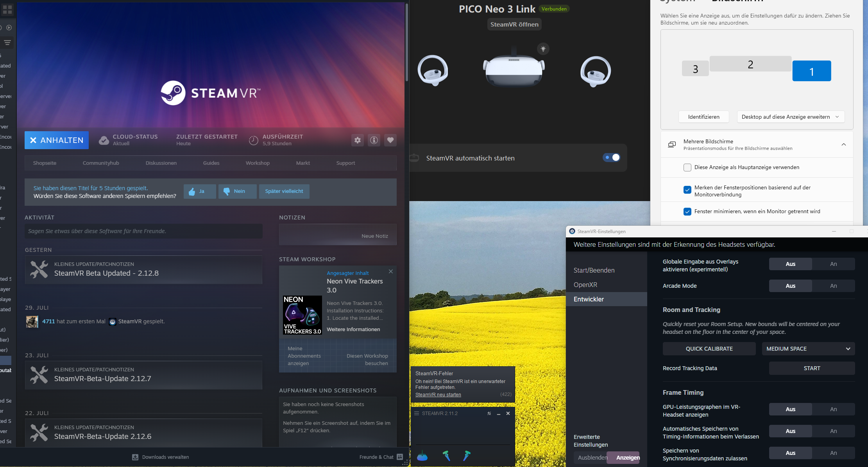
Task: Switch to the OpenXR settings tab
Action: tap(585, 285)
